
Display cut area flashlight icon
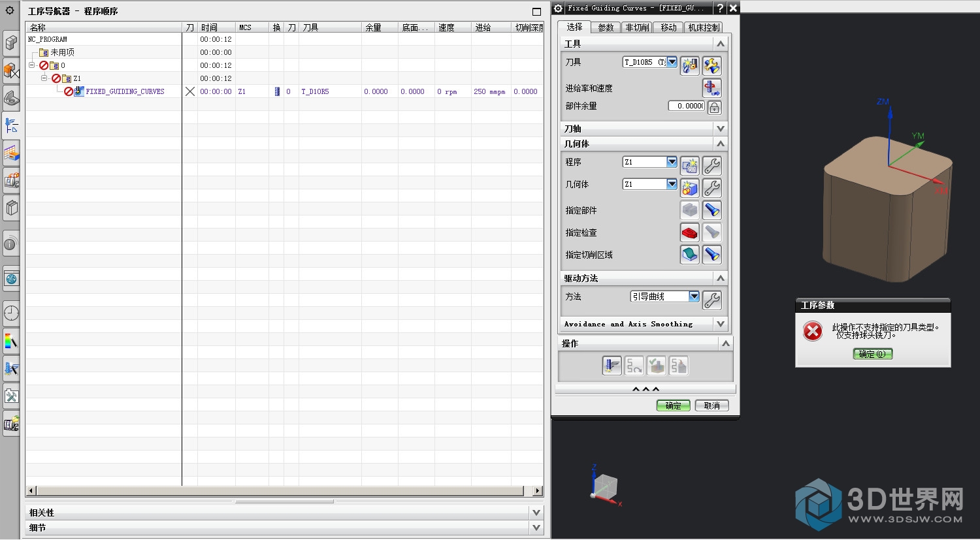tap(711, 255)
